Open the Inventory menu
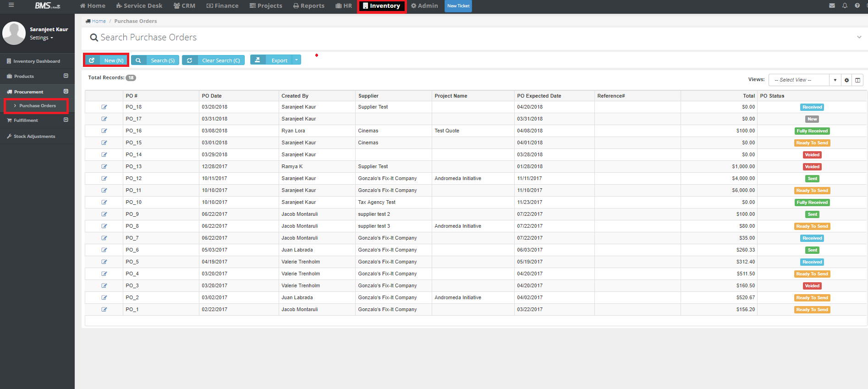The width and height of the screenshot is (868, 389). (381, 6)
